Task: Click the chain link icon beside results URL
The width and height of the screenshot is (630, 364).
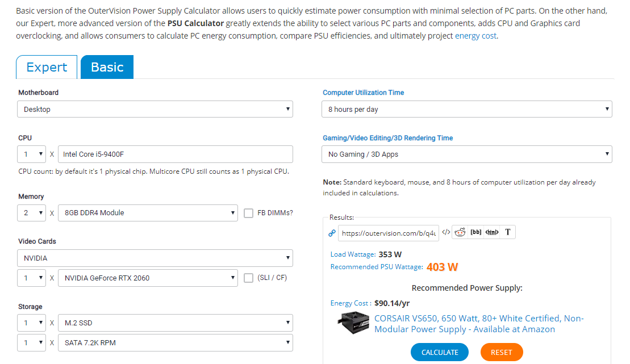Action: 332,233
